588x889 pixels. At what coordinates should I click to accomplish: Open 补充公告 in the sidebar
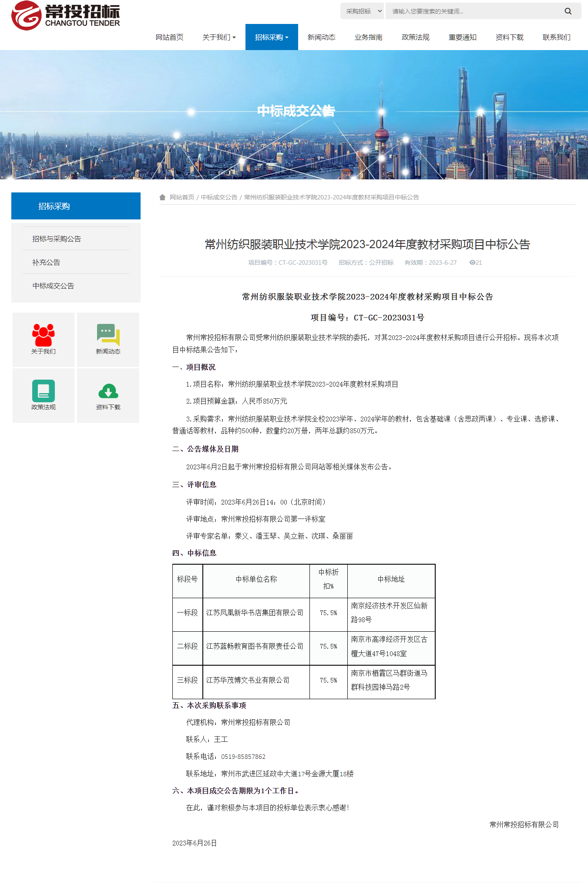point(46,262)
